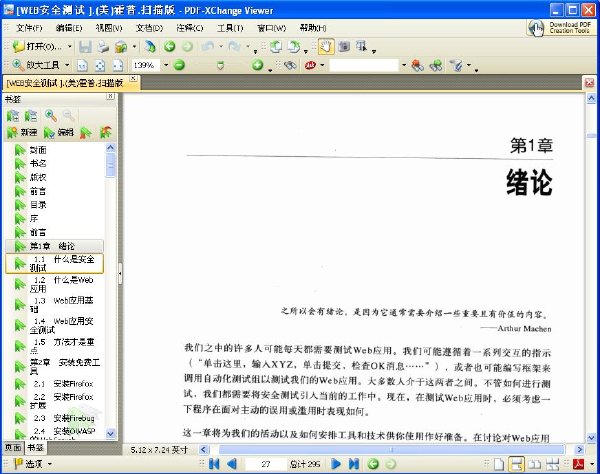Click the Save floppy disk icon
The height and width of the screenshot is (474, 600).
coord(85,47)
